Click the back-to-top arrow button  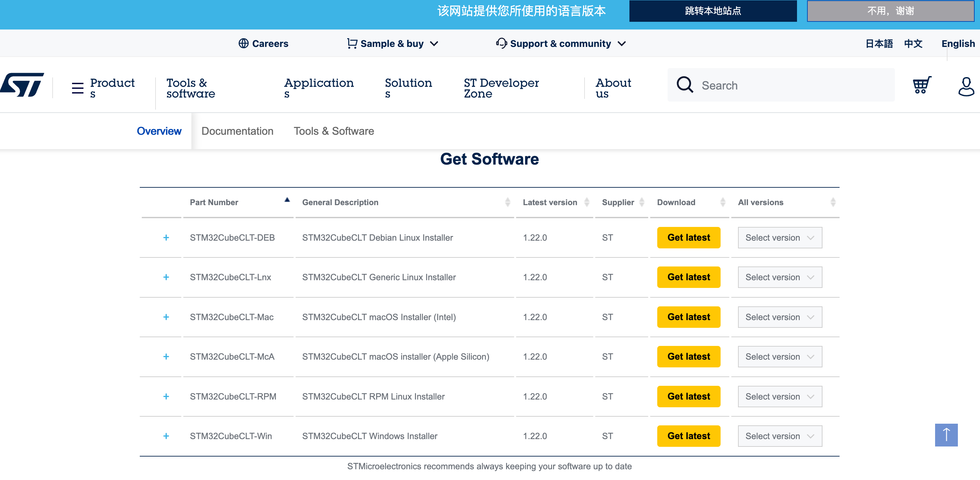coord(946,435)
